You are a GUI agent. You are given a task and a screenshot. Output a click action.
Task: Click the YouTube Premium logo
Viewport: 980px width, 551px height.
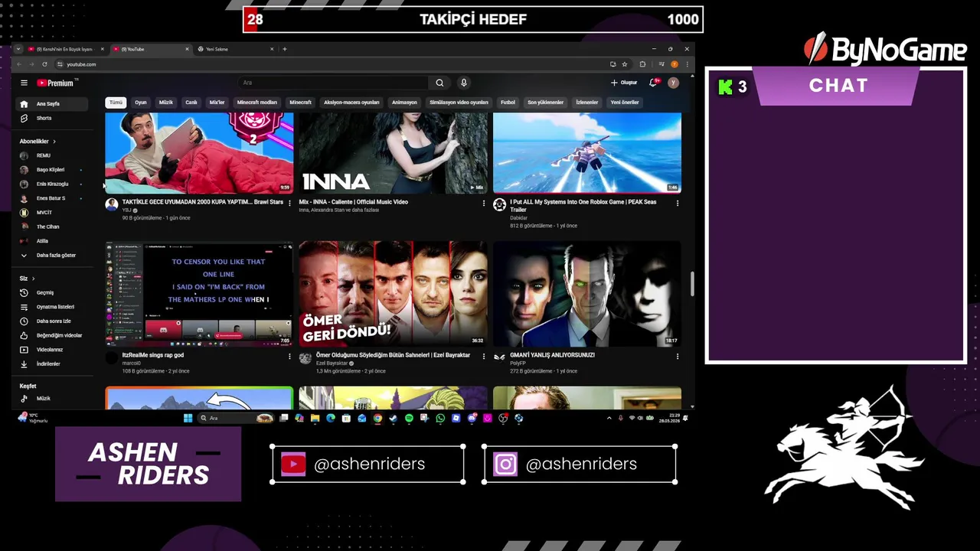(56, 83)
